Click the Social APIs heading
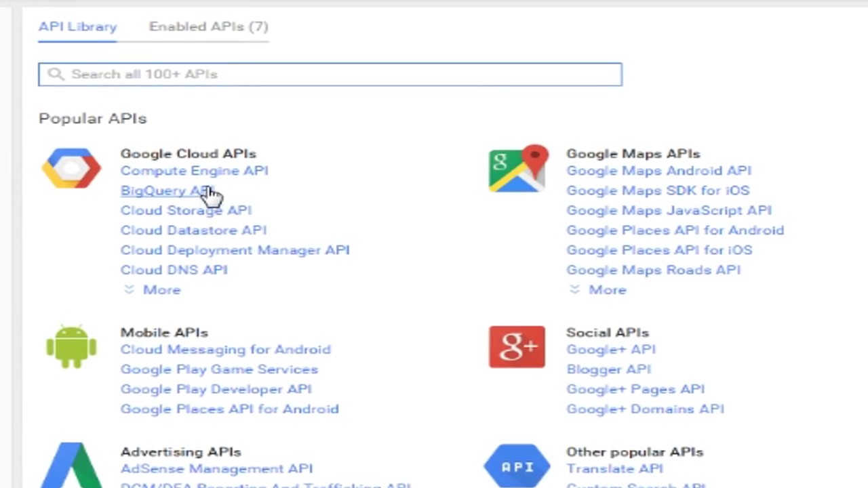Viewport: 868px width, 488px height. (608, 333)
